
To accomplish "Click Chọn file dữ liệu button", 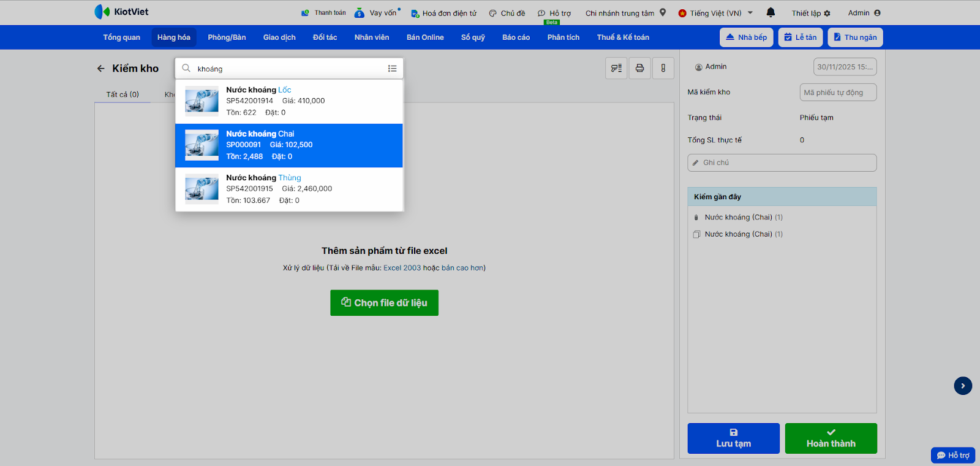I will click(384, 303).
